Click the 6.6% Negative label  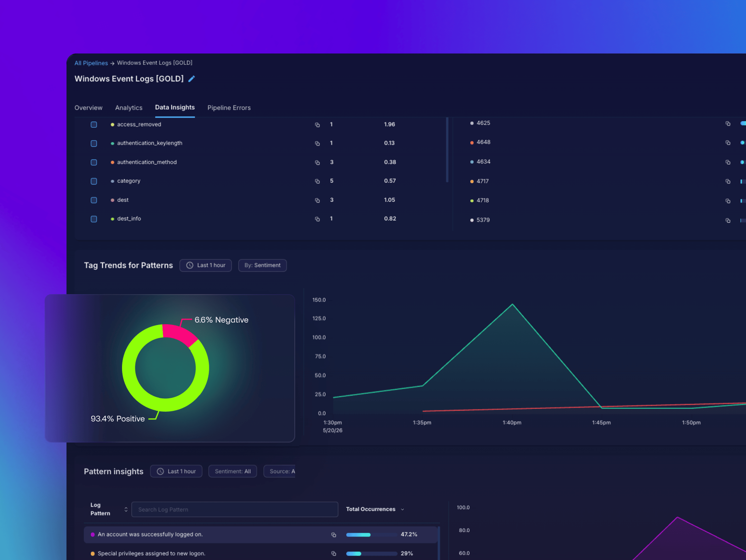(221, 320)
